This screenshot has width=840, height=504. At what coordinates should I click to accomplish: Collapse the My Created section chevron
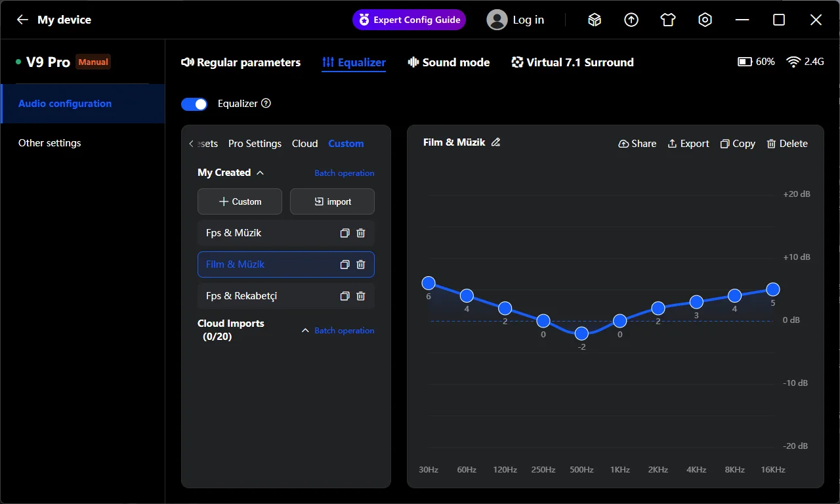click(x=260, y=173)
